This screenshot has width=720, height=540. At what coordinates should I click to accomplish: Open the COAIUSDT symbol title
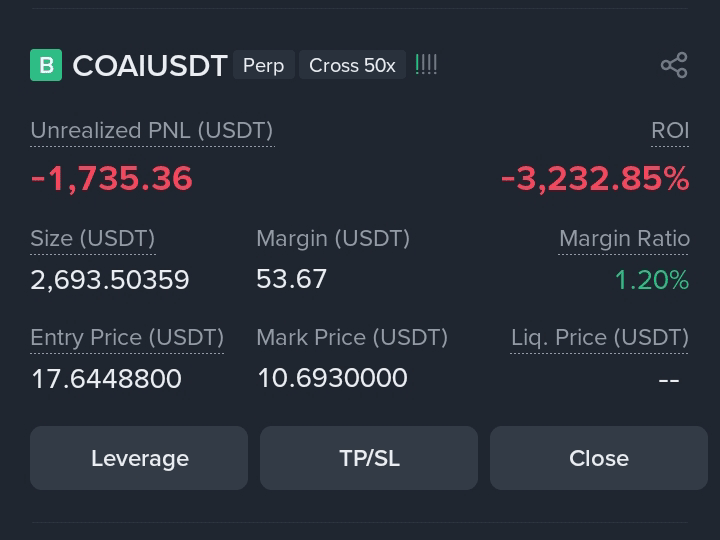(x=150, y=66)
